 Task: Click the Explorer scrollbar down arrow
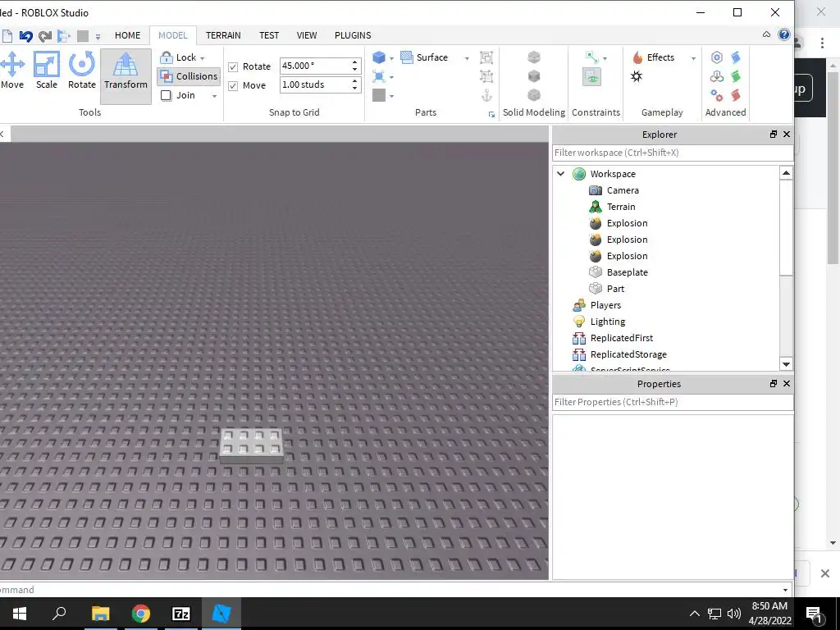[x=786, y=364]
